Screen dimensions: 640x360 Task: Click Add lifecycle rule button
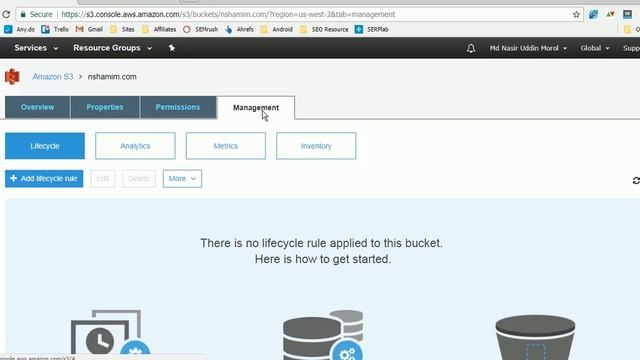click(44, 179)
